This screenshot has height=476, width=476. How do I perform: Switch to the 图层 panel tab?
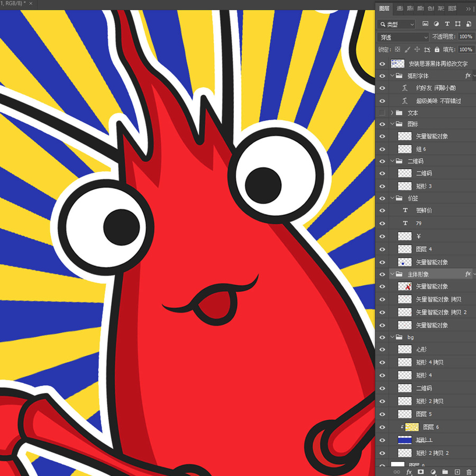point(384,8)
